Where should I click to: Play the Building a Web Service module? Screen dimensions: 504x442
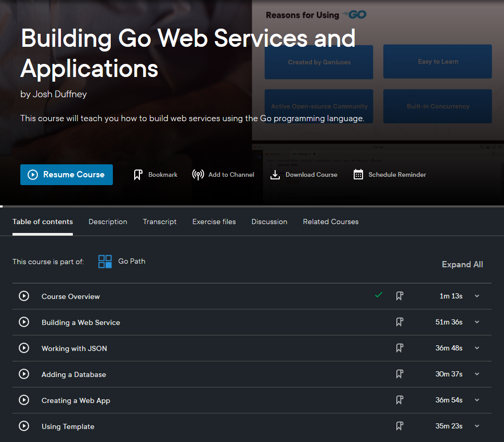pyautogui.click(x=24, y=322)
